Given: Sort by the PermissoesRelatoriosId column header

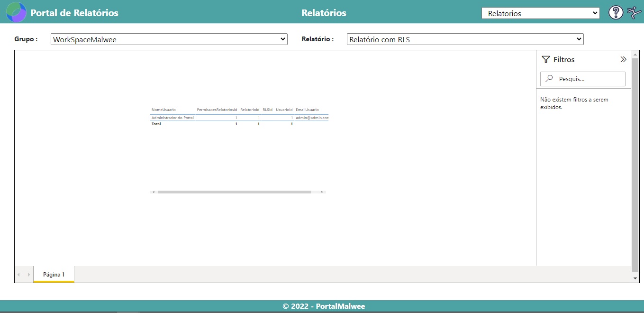Looking at the screenshot, I should point(217,110).
